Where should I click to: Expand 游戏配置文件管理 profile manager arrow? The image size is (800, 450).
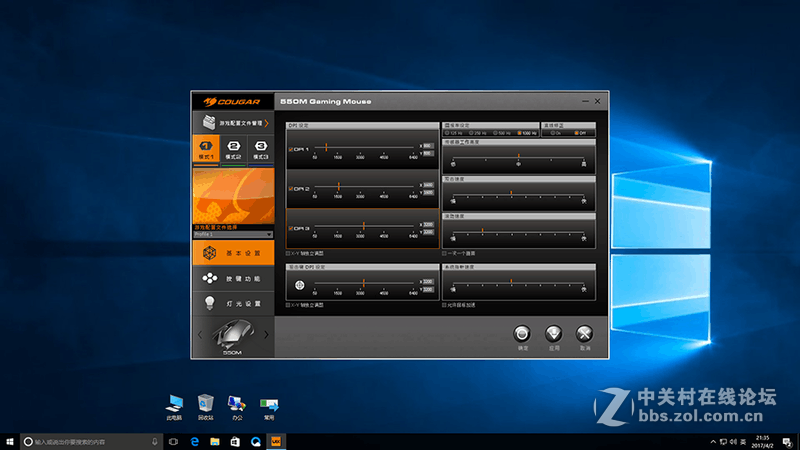[x=267, y=123]
